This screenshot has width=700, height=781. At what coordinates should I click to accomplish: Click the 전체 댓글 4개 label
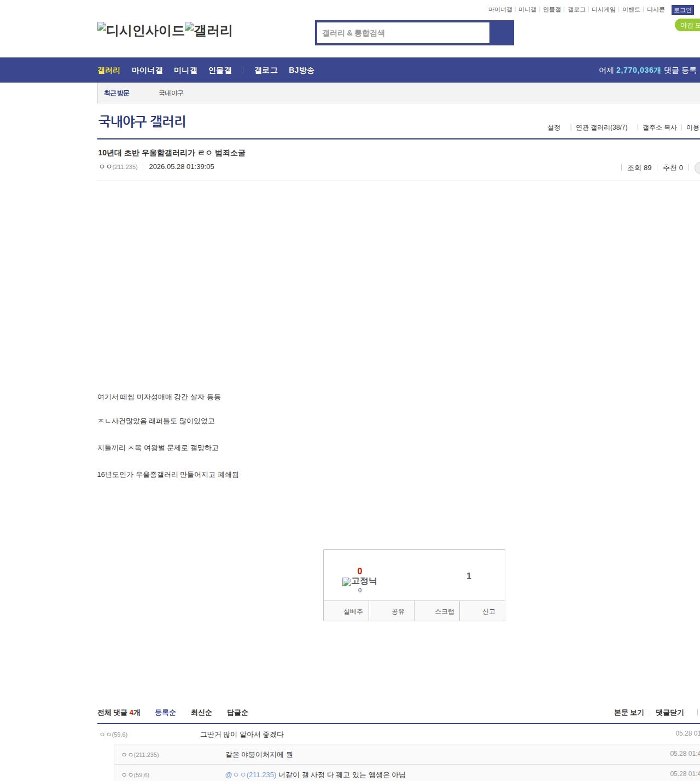[119, 713]
